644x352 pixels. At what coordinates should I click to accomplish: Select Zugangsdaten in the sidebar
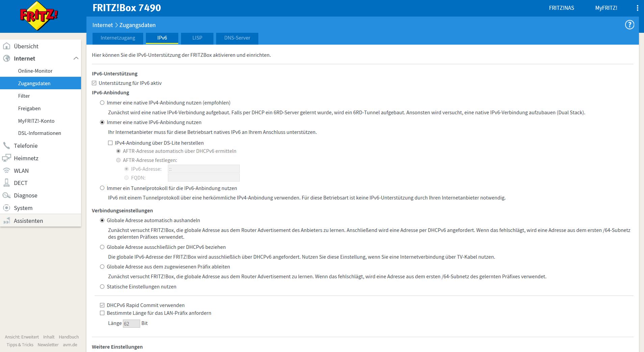click(x=41, y=83)
